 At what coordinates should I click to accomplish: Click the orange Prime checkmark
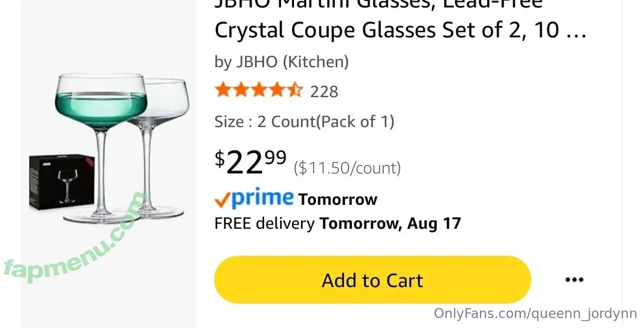click(222, 200)
